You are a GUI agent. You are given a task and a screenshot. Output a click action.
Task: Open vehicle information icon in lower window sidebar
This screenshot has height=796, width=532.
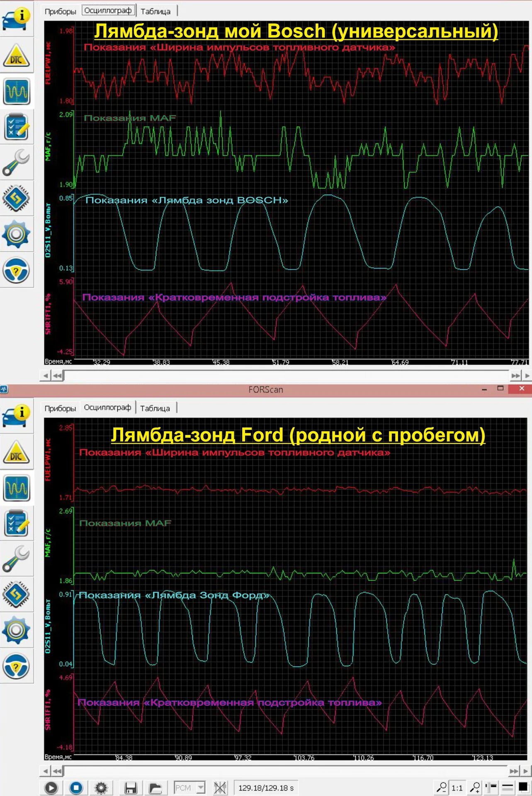tap(17, 416)
